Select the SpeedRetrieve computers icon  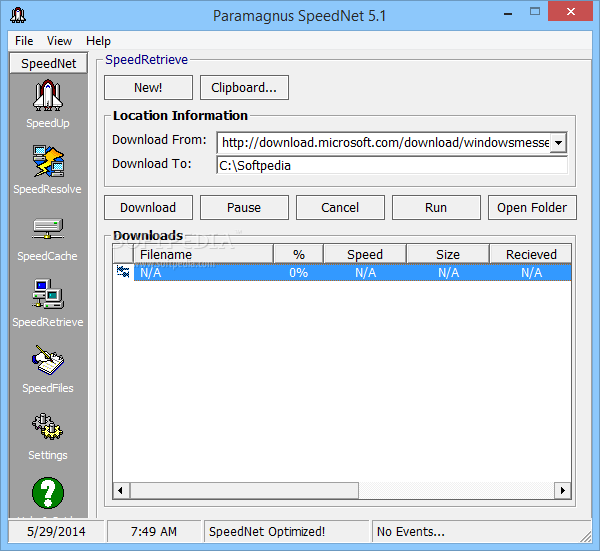pos(48,294)
